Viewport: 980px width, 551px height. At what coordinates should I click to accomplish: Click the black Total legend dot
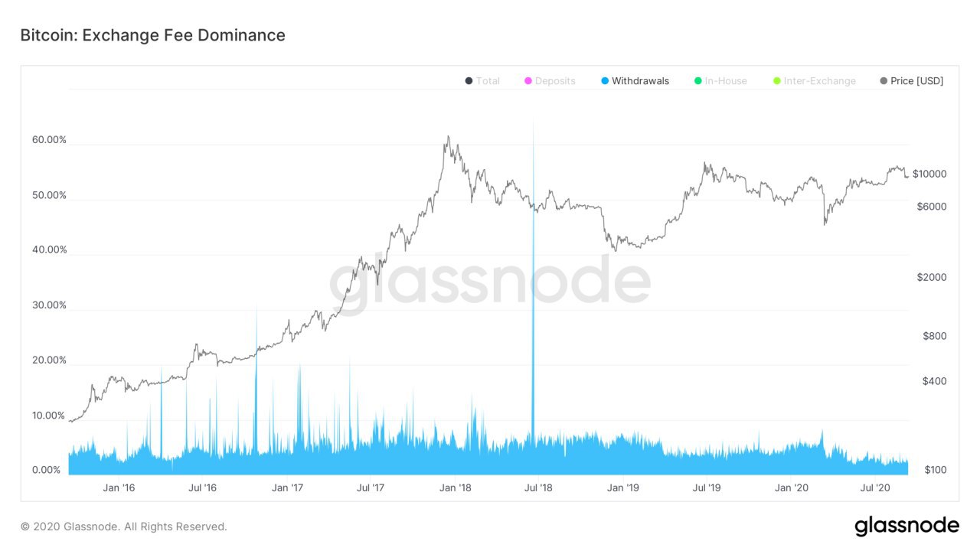tap(469, 81)
